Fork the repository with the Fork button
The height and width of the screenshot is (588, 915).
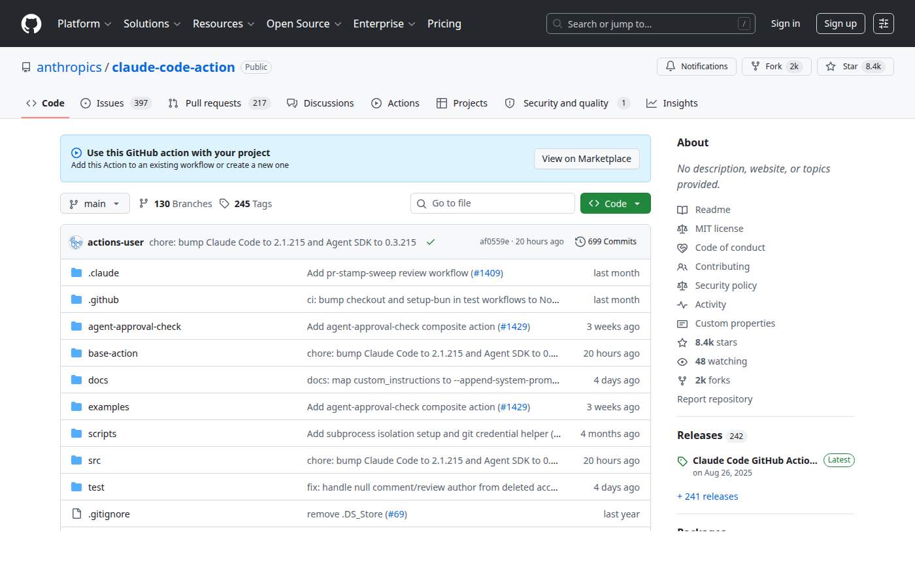776,67
